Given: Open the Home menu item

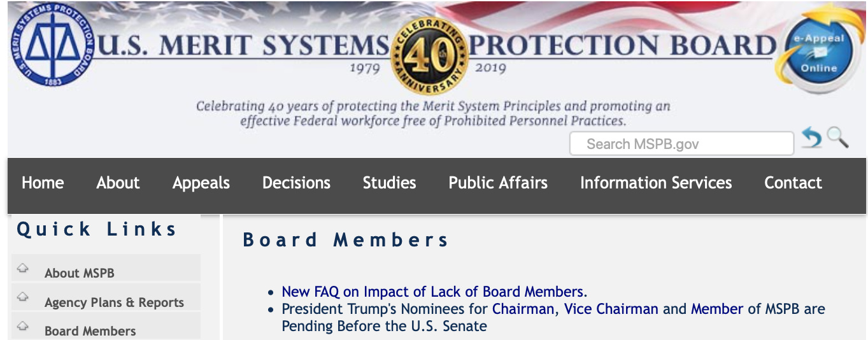Looking at the screenshot, I should [x=43, y=183].
